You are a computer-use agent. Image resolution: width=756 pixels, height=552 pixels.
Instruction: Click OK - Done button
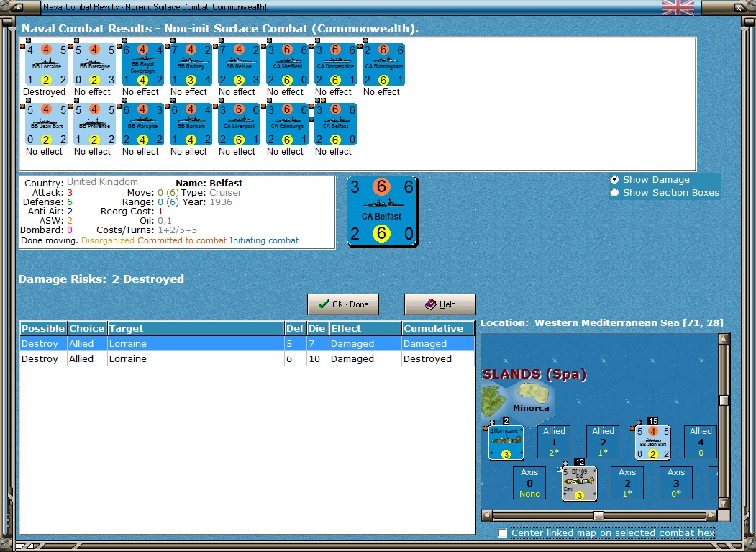tap(343, 304)
